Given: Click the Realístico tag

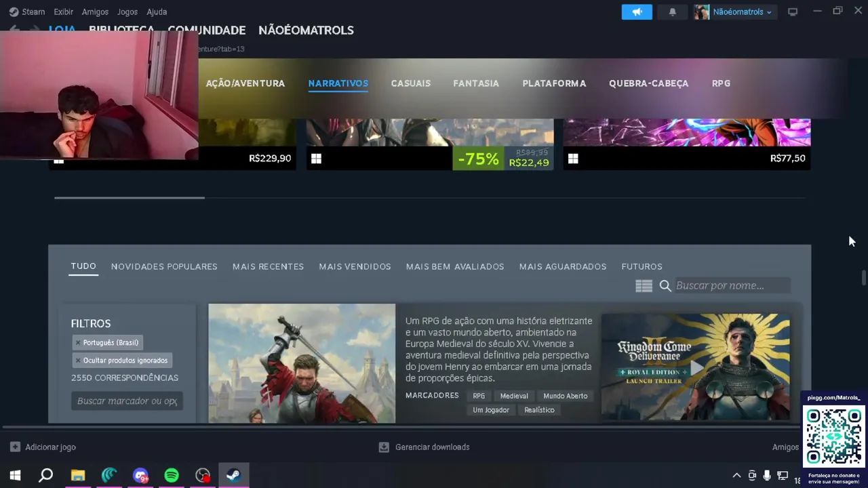Looking at the screenshot, I should pos(539,410).
